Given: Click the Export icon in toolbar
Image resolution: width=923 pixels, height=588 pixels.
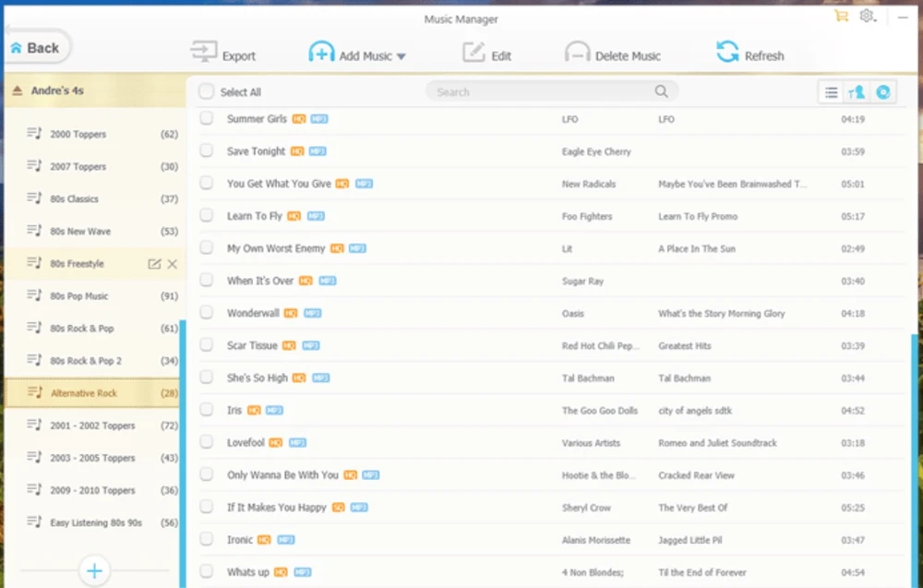Looking at the screenshot, I should pos(203,54).
